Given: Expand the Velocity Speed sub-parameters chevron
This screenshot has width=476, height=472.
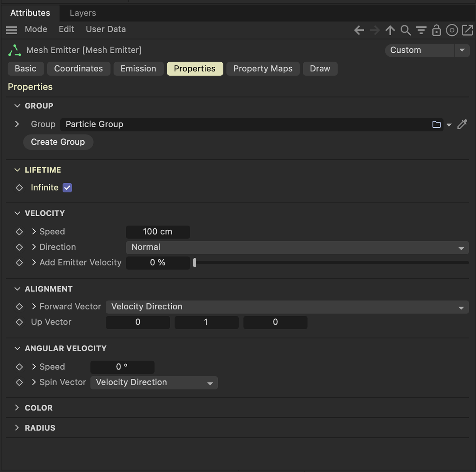Looking at the screenshot, I should click(34, 231).
